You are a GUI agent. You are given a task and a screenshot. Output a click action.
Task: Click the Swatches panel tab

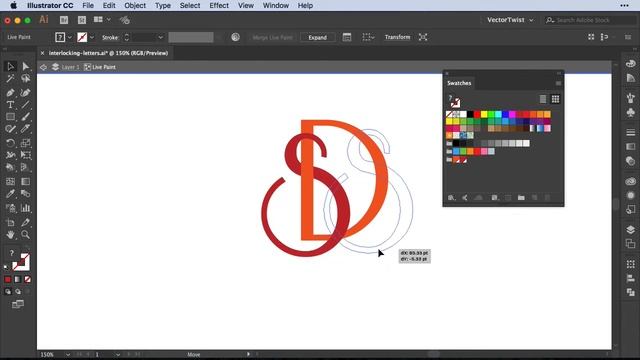[459, 83]
